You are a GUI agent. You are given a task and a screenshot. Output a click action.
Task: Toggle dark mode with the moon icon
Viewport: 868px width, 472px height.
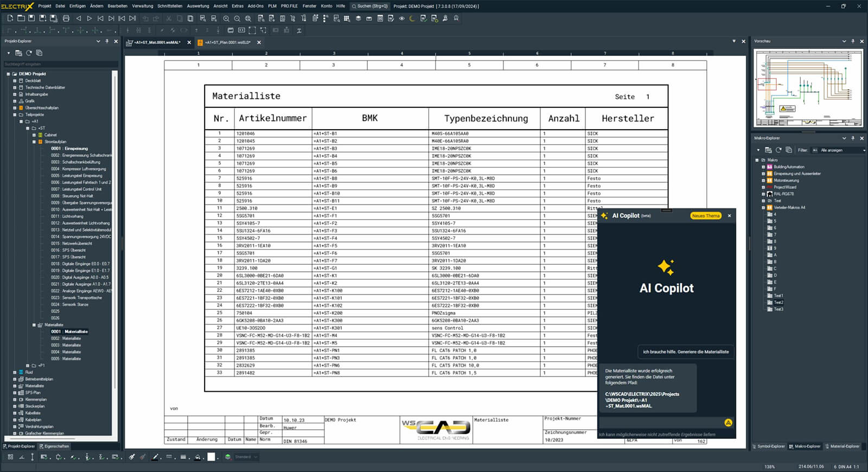(412, 18)
